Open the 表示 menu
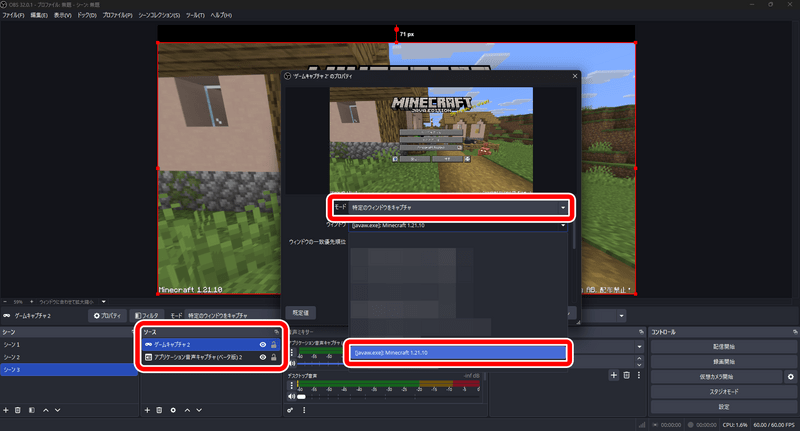Screen dimensions: 800x431 tap(62, 15)
